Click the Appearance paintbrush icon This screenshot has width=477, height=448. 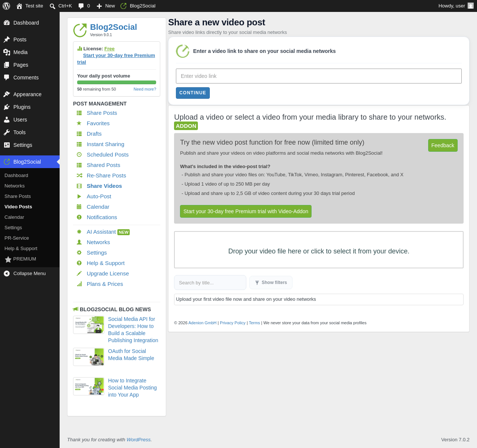pos(7,94)
